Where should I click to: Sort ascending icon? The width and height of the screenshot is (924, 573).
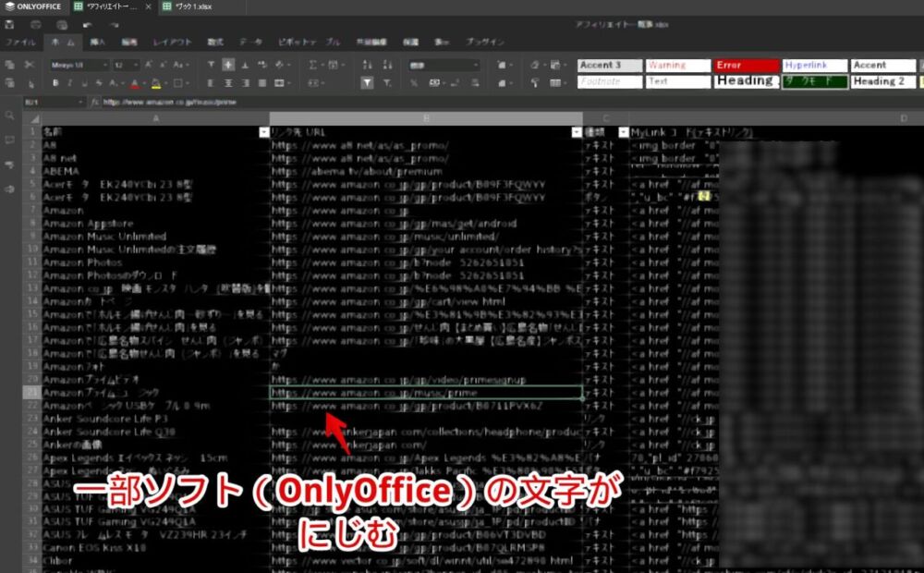(x=368, y=65)
